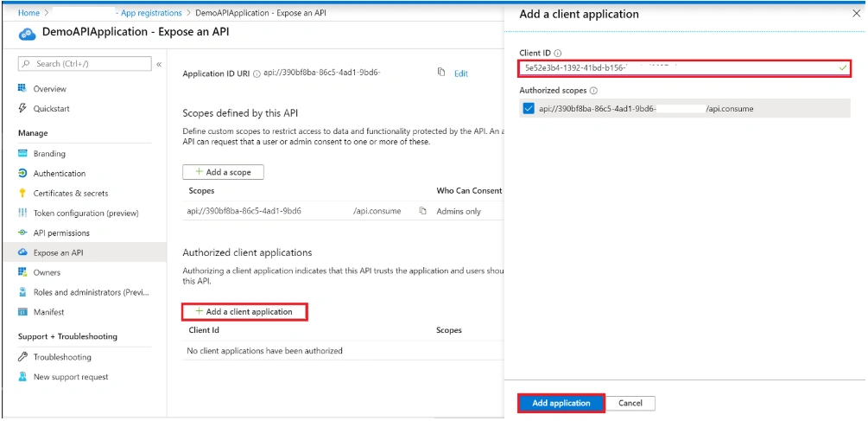Open API permissions in the sidebar
Screen dimensions: 868x421
click(61, 233)
